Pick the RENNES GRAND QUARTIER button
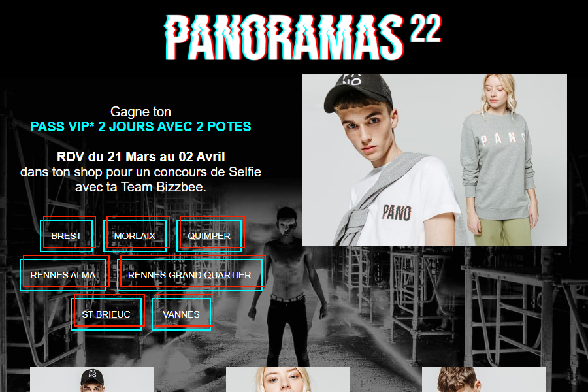The width and height of the screenshot is (588, 392). coord(191,274)
